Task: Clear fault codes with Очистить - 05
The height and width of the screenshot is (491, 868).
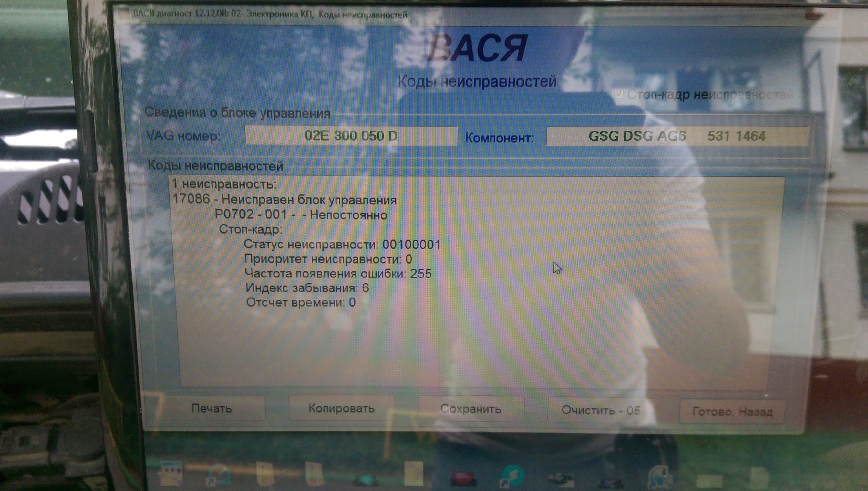Action: 601,410
